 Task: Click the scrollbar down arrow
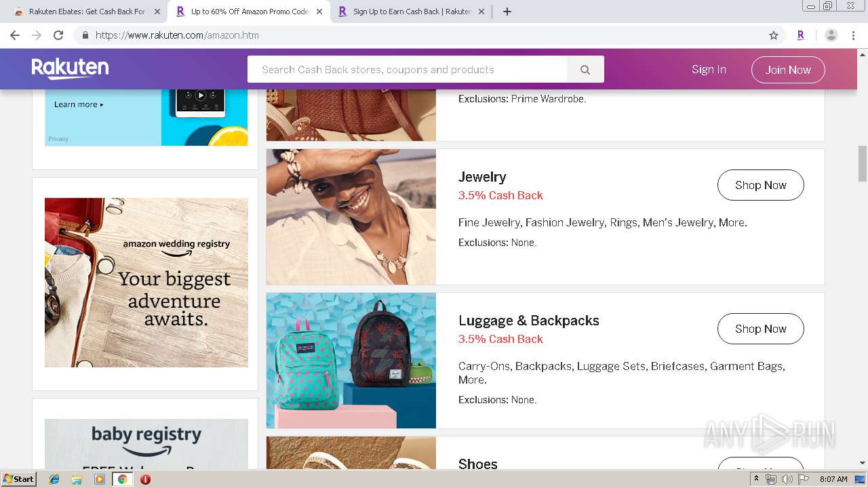pos(863,464)
